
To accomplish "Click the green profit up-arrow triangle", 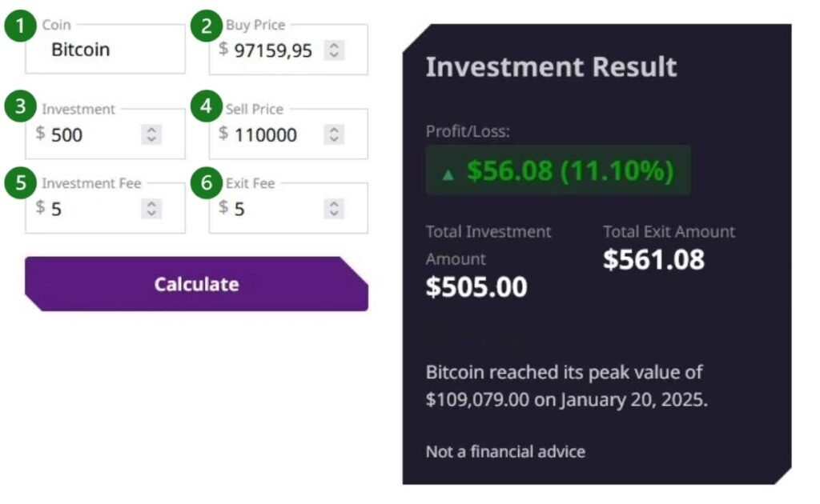I will pos(448,173).
